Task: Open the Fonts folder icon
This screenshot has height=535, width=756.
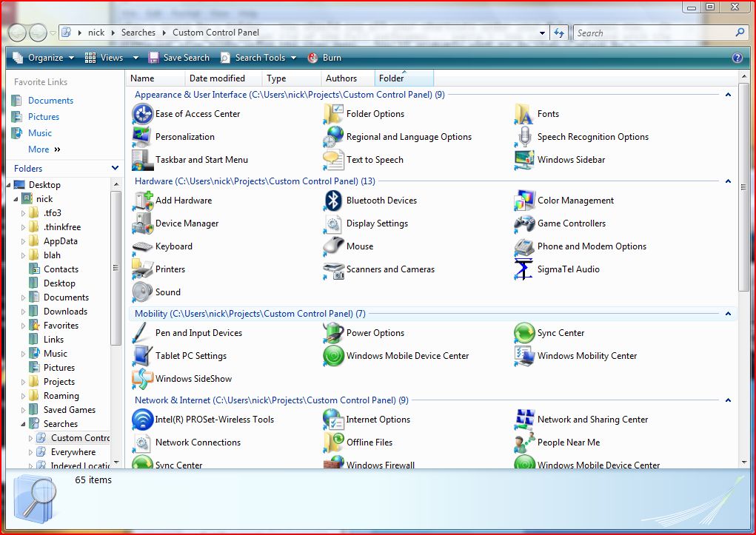Action: 524,114
